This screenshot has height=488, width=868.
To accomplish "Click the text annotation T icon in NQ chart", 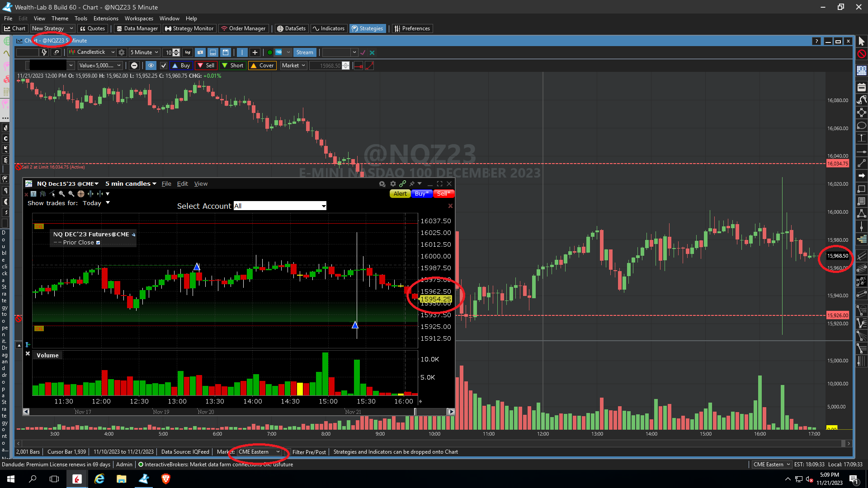I will 33,194.
